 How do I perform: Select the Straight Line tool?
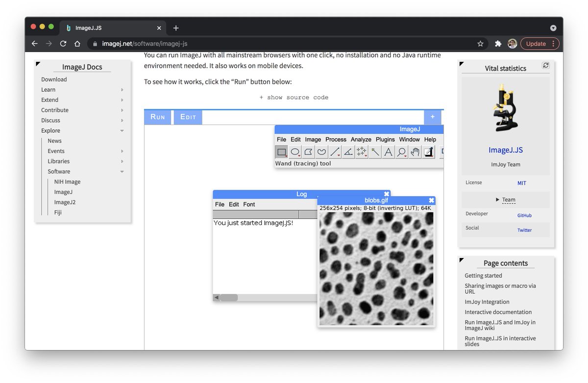click(335, 152)
